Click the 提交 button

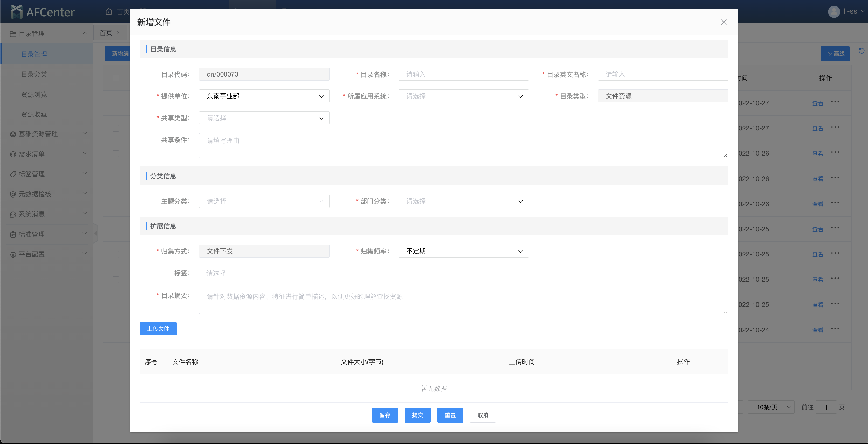point(417,415)
